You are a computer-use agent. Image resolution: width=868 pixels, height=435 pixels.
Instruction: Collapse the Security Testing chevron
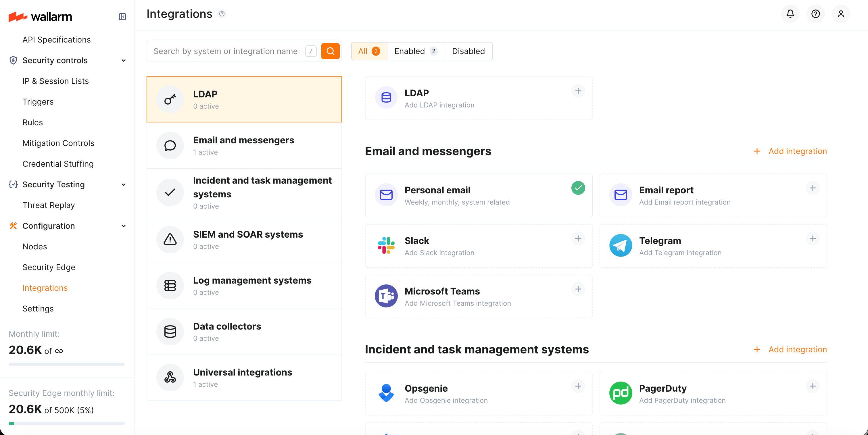point(124,185)
